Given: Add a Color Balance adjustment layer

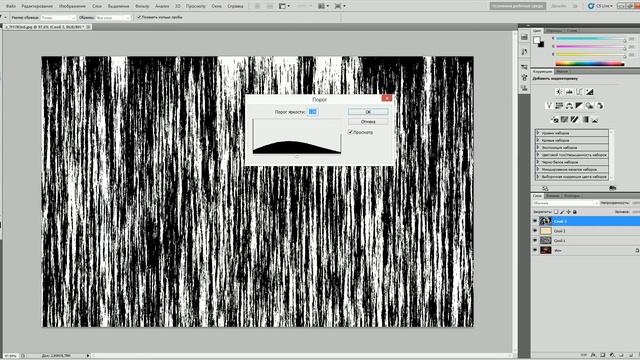Looking at the screenshot, I should coord(569,106).
